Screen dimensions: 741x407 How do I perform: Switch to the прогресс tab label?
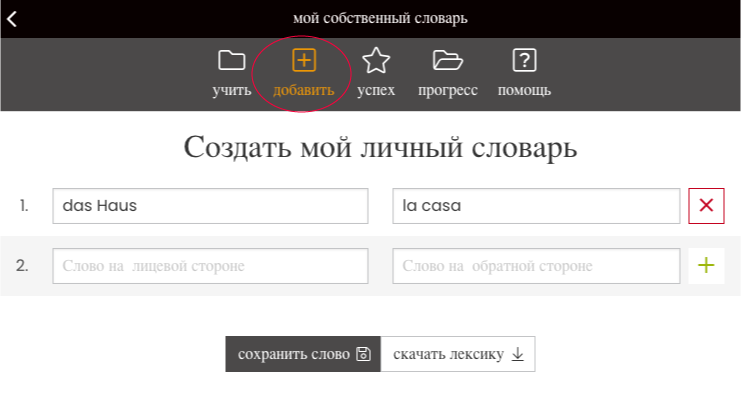tap(448, 90)
